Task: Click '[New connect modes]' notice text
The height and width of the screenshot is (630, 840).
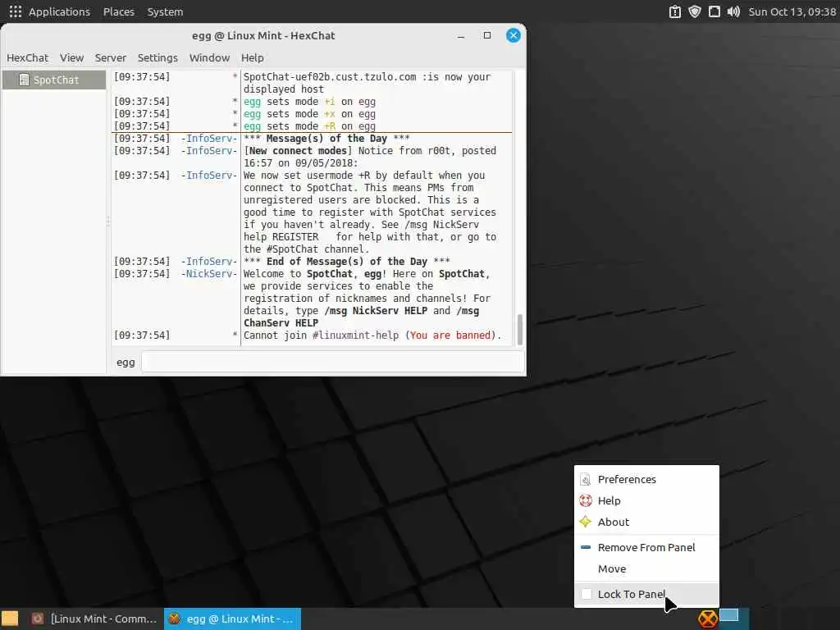Action: tap(298, 151)
